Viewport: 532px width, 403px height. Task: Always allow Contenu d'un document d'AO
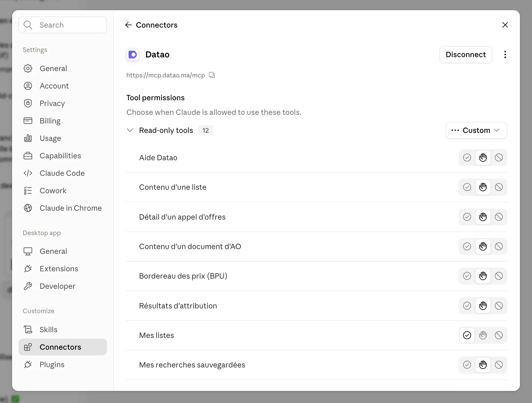[x=467, y=247]
